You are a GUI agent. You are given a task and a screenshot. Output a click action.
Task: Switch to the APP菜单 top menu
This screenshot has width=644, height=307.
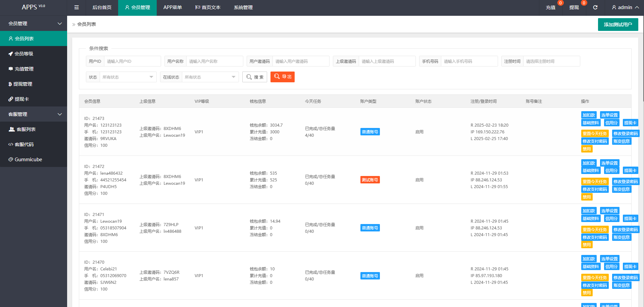coord(172,7)
